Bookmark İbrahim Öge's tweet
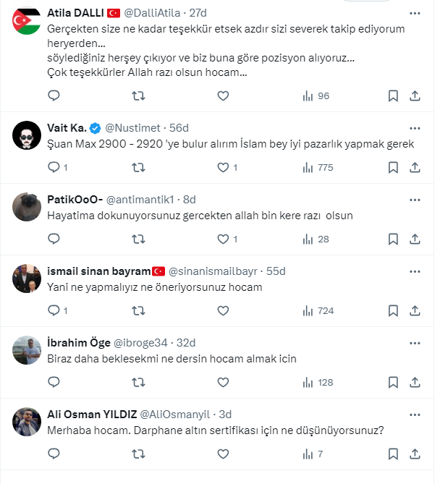The height and width of the screenshot is (484, 448). pos(393,382)
